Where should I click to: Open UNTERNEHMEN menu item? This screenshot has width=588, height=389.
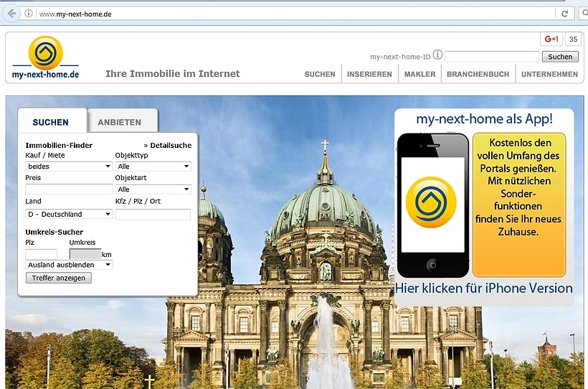tap(549, 75)
